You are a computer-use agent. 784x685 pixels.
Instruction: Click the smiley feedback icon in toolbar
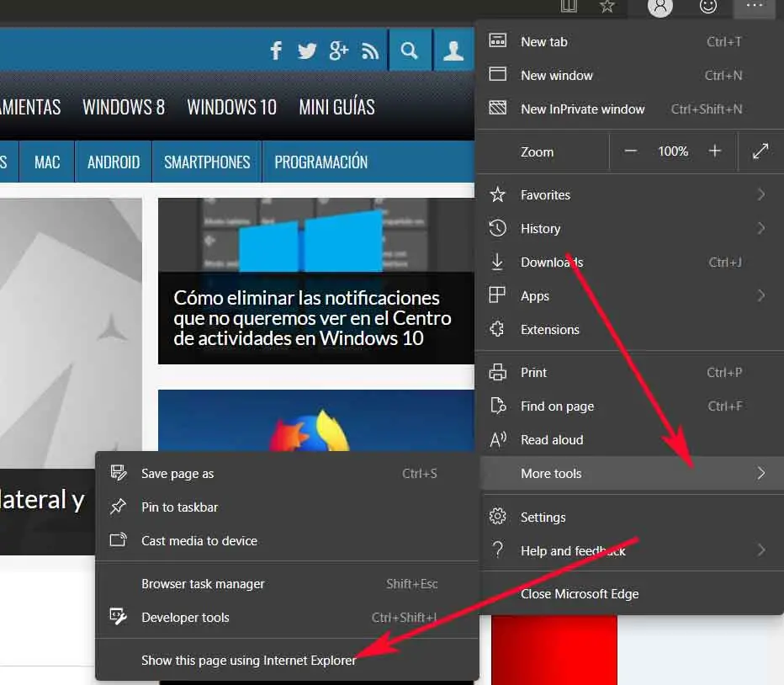tap(708, 6)
